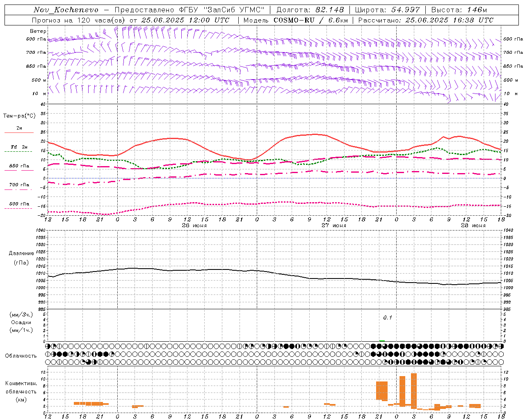Click the '0.1' precipitation amount value
The image size is (525, 420).
point(388,318)
